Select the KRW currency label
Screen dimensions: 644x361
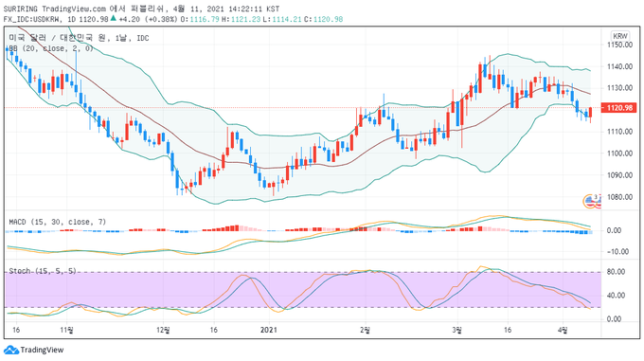click(619, 36)
